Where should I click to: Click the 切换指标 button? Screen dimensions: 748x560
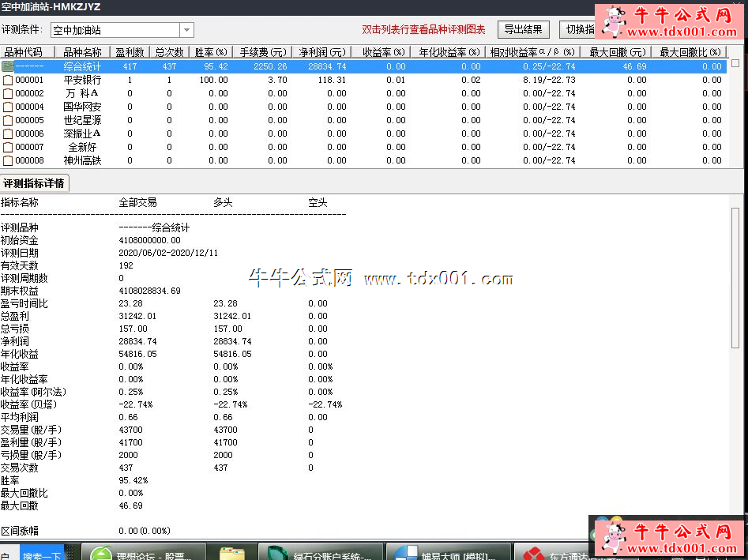point(578,30)
